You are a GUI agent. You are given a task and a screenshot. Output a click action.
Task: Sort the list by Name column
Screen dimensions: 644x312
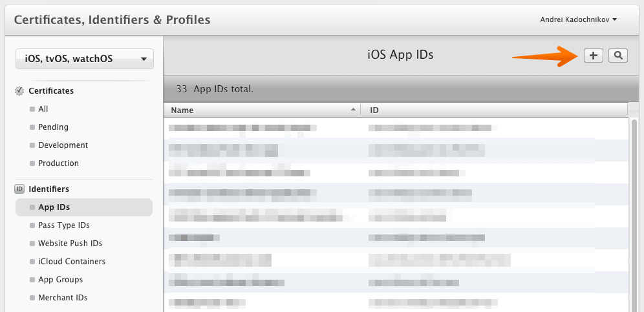(262, 110)
